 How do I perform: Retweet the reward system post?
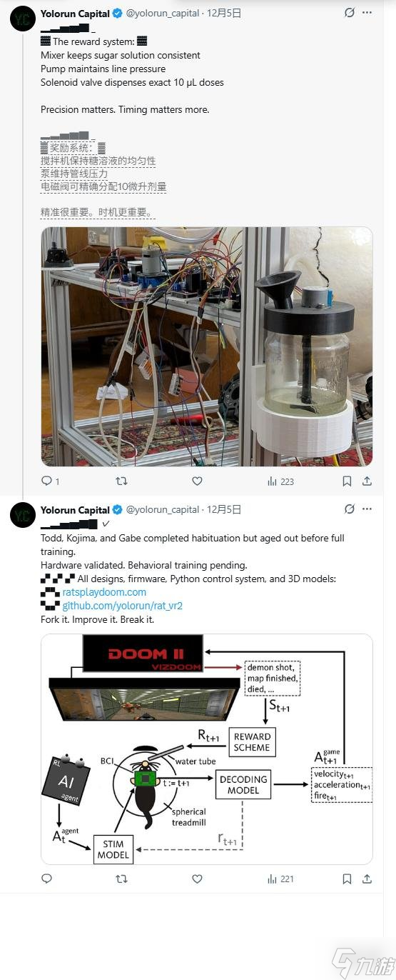121,481
